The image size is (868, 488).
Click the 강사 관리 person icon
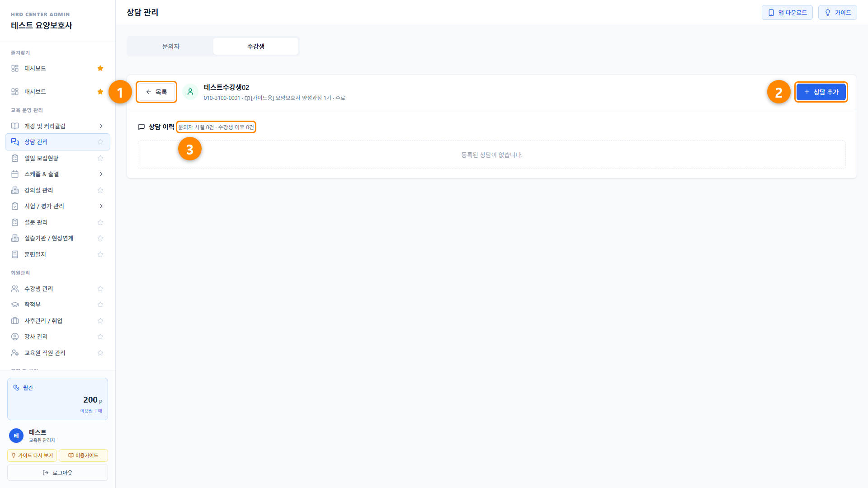coord(15,337)
